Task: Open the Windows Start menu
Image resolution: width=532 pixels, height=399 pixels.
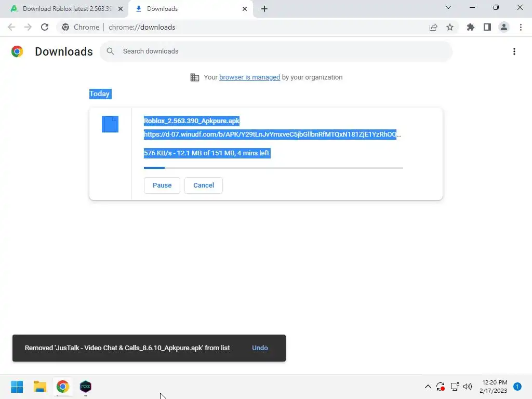Action: coord(17,387)
